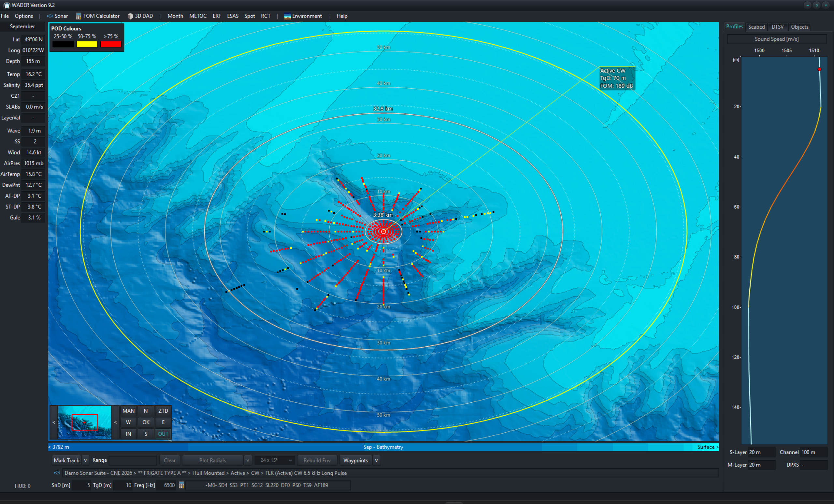Click the Lat value 49°06'N
The height and width of the screenshot is (504, 834).
click(x=34, y=39)
